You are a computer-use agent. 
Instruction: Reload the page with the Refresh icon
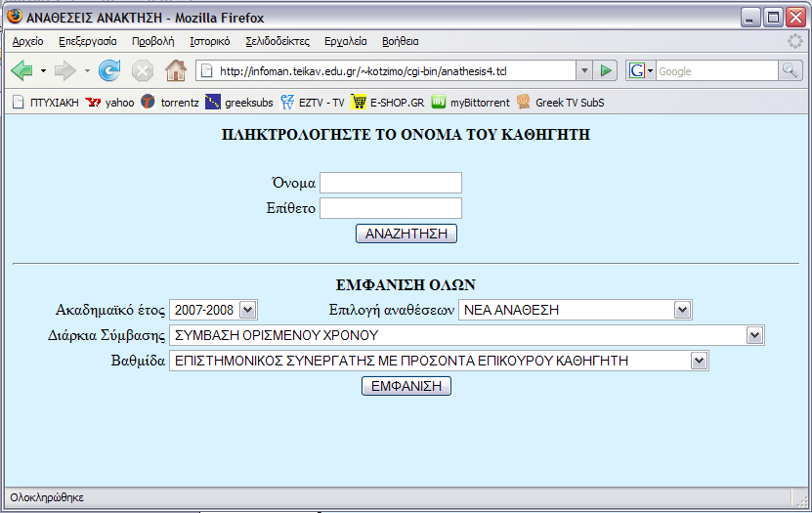point(109,70)
